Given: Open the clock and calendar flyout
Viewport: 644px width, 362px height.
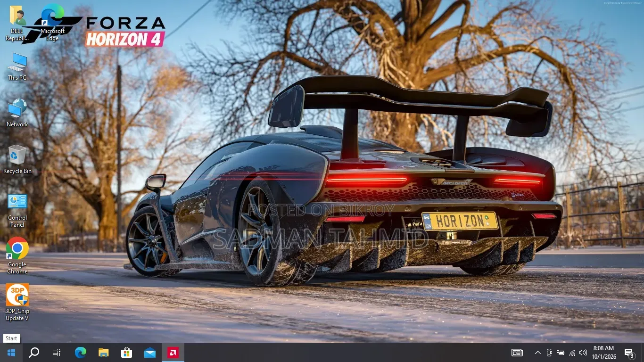Looking at the screenshot, I should [603, 353].
